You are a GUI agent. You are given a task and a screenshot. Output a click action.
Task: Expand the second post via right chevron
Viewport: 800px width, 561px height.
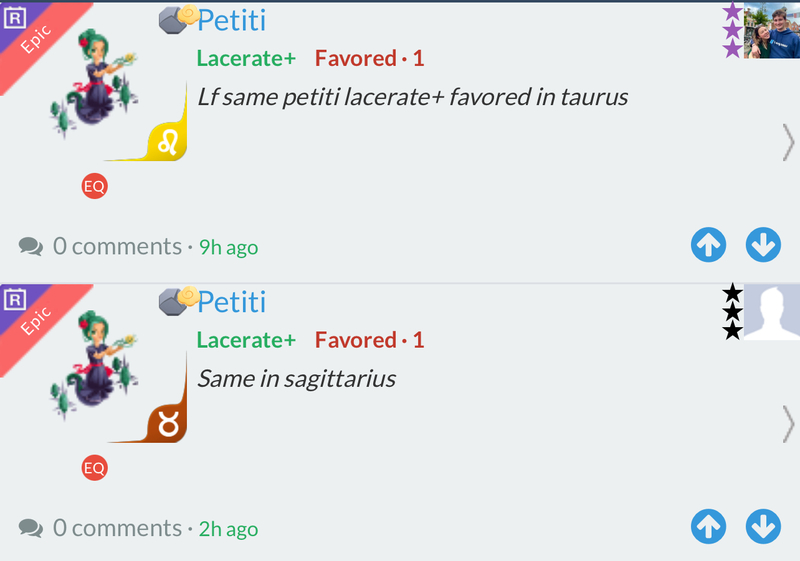click(x=788, y=425)
